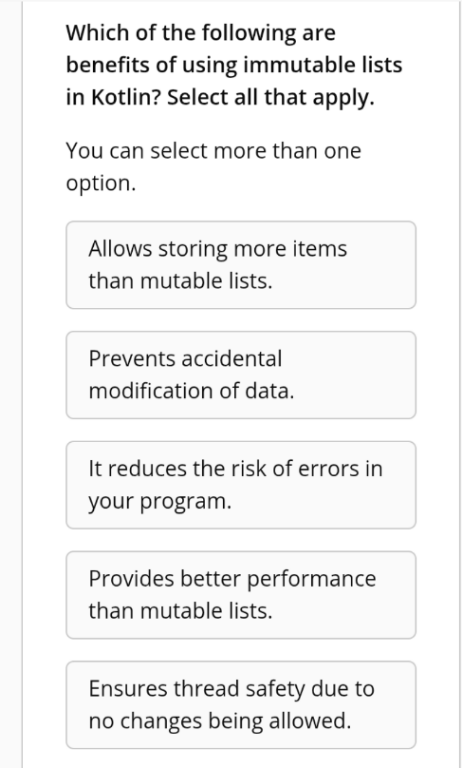
Task: Check 'Ensures thread safety' answer option
Action: coord(241,705)
